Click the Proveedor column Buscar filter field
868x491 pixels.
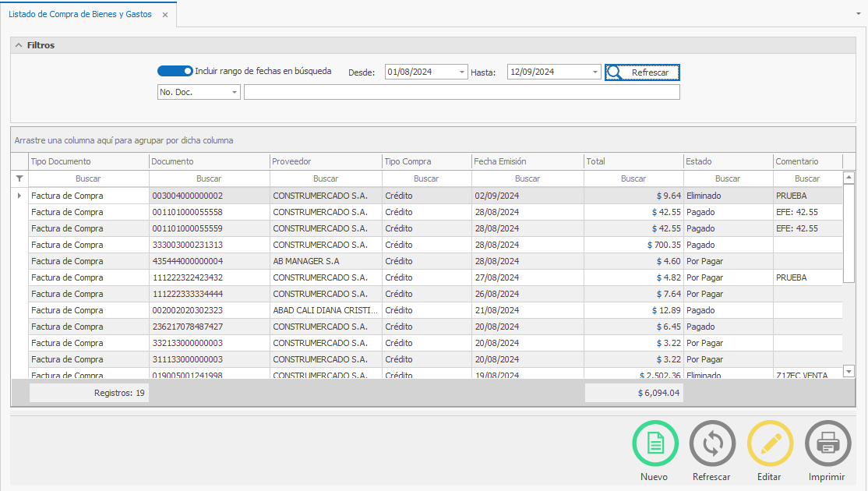point(326,178)
